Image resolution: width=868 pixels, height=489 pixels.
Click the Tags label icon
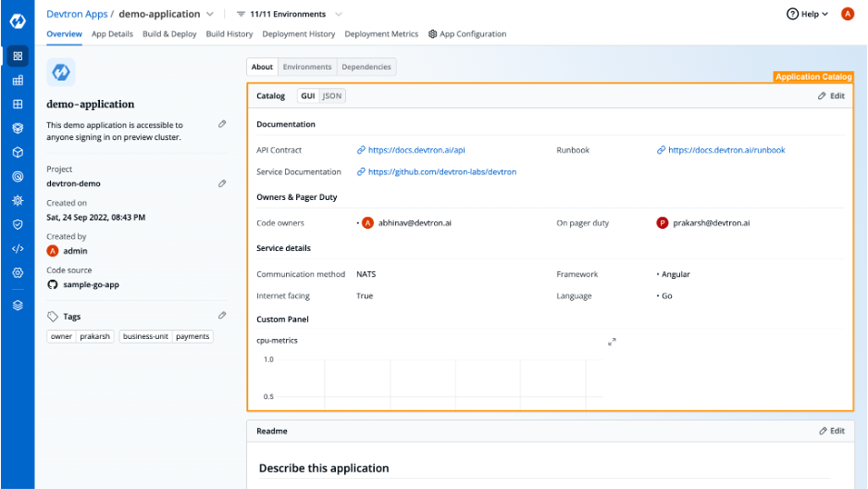[x=53, y=316]
